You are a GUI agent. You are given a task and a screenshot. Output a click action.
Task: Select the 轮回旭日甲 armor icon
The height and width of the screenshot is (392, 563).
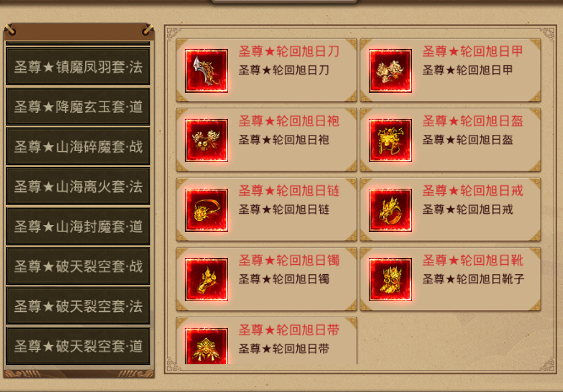pyautogui.click(x=390, y=71)
